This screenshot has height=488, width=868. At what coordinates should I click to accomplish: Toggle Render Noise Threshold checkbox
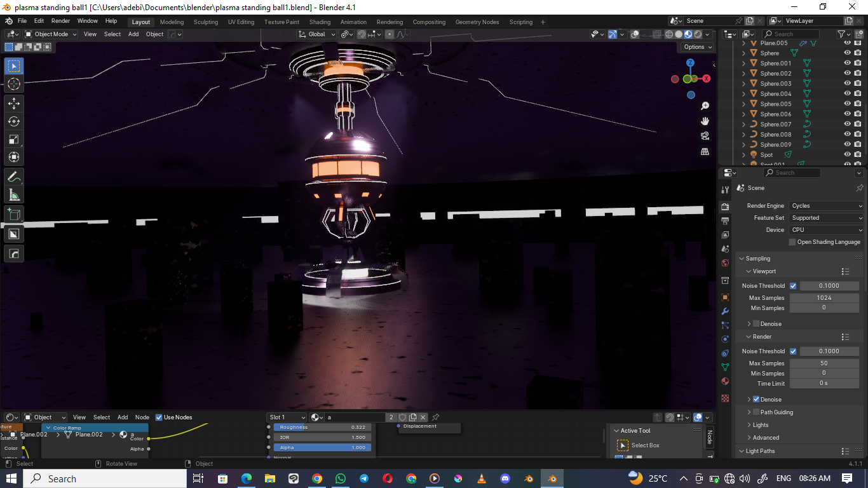tap(793, 351)
